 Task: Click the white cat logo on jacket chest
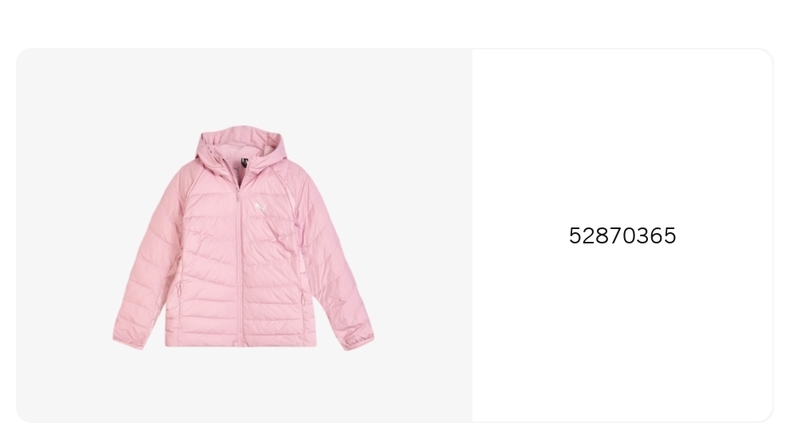(260, 207)
